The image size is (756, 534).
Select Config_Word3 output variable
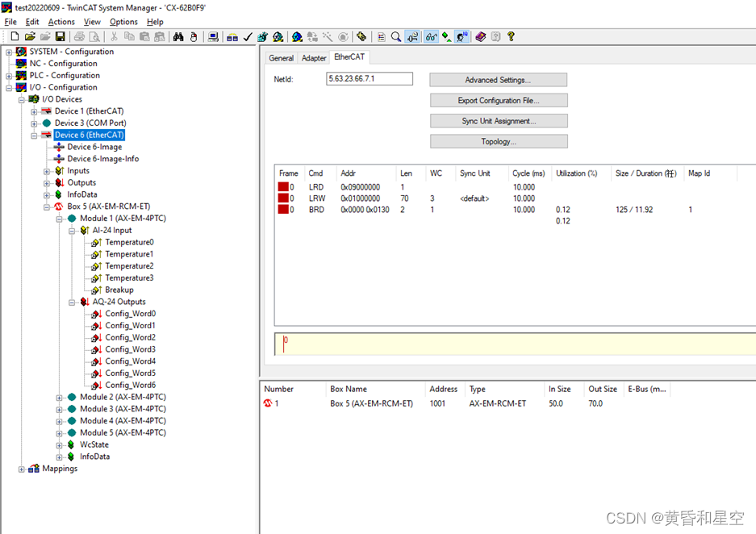pos(130,349)
